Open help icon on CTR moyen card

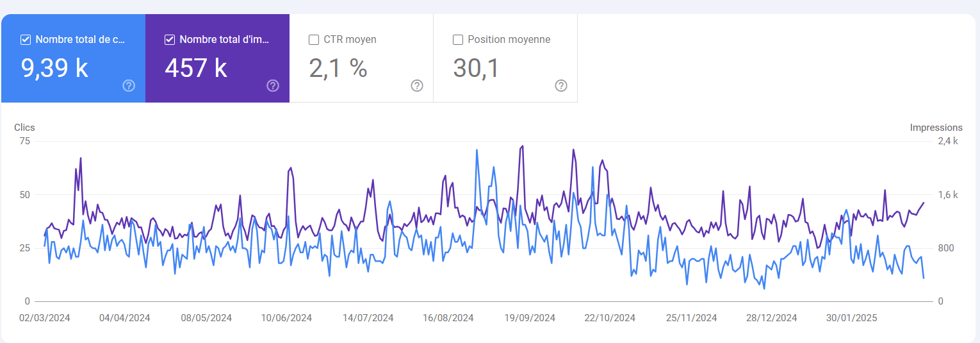[x=417, y=86]
